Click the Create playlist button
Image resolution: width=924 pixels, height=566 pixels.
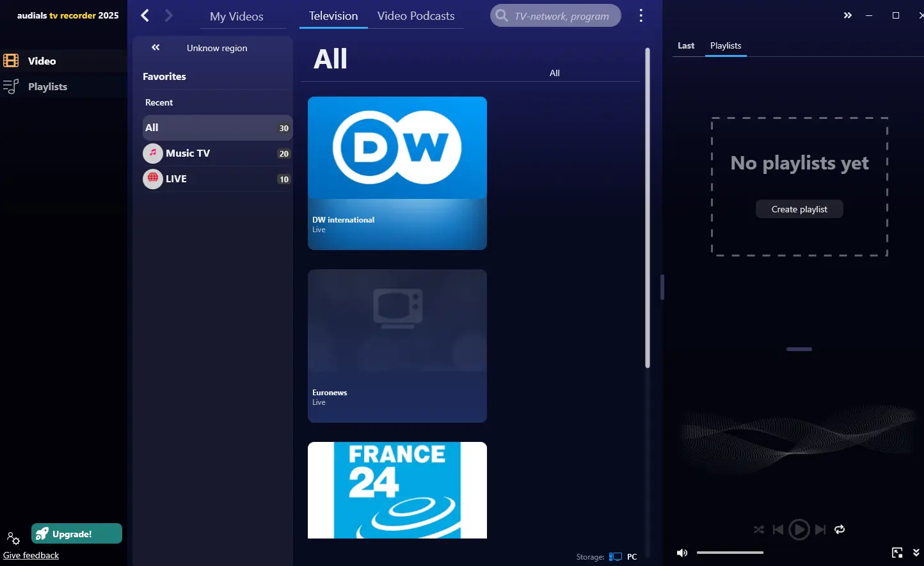(799, 209)
